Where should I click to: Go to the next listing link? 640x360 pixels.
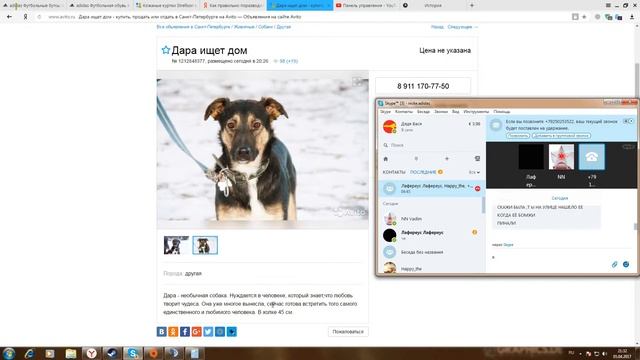point(462,27)
